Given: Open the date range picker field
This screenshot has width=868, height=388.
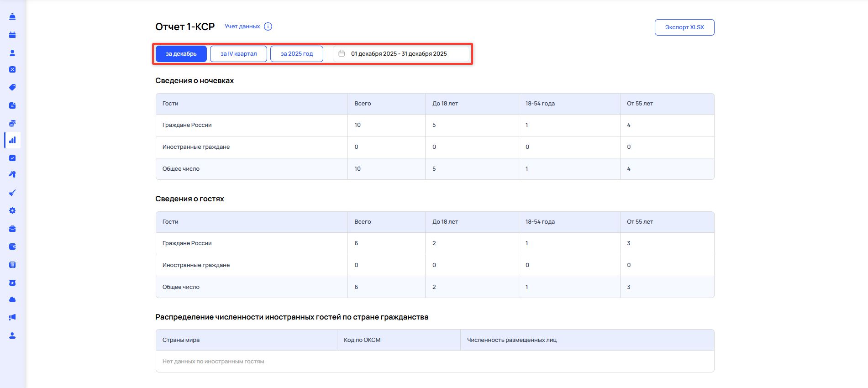Looking at the screenshot, I should [x=401, y=54].
